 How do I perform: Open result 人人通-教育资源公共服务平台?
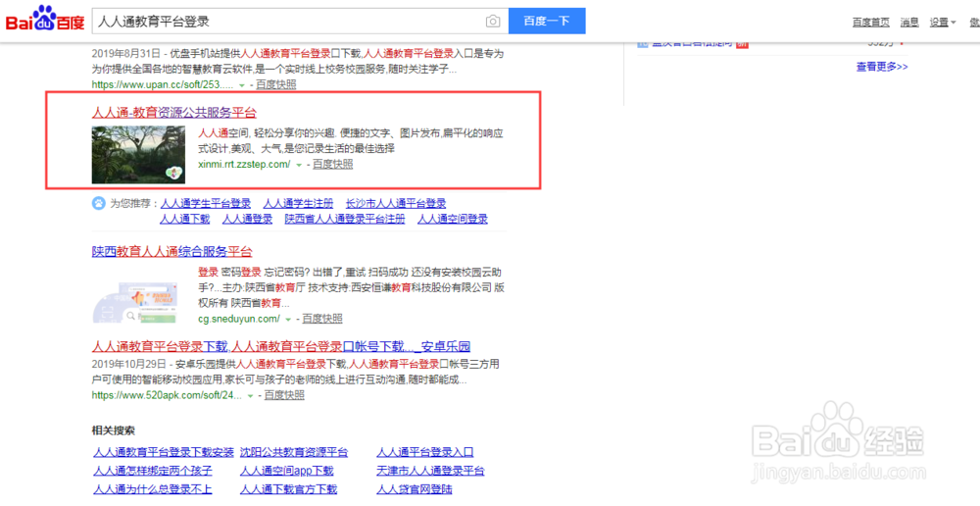pos(174,113)
